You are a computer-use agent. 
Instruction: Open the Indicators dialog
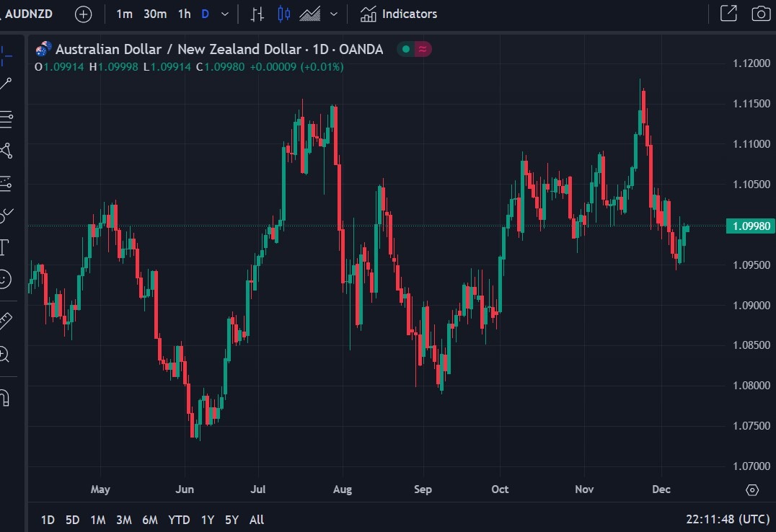[x=398, y=13]
